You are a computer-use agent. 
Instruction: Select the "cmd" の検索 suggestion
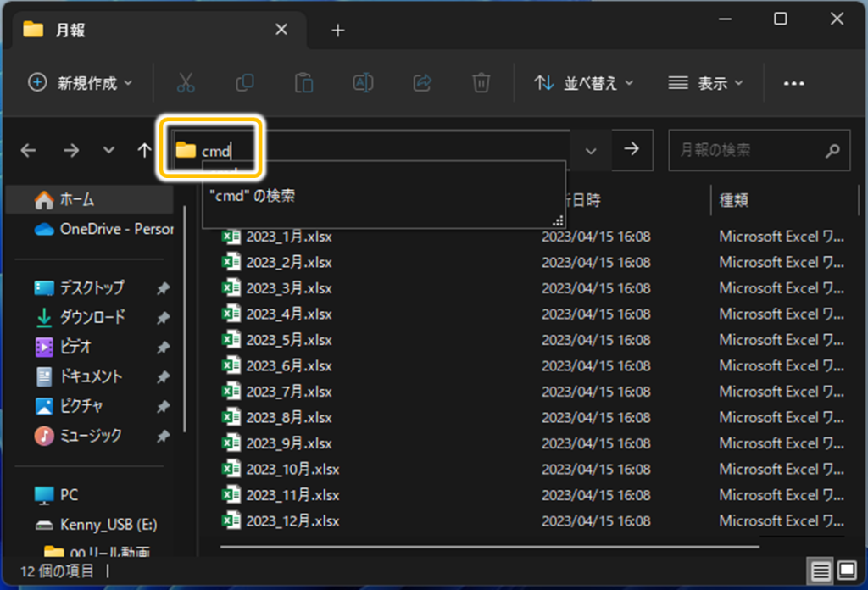253,196
